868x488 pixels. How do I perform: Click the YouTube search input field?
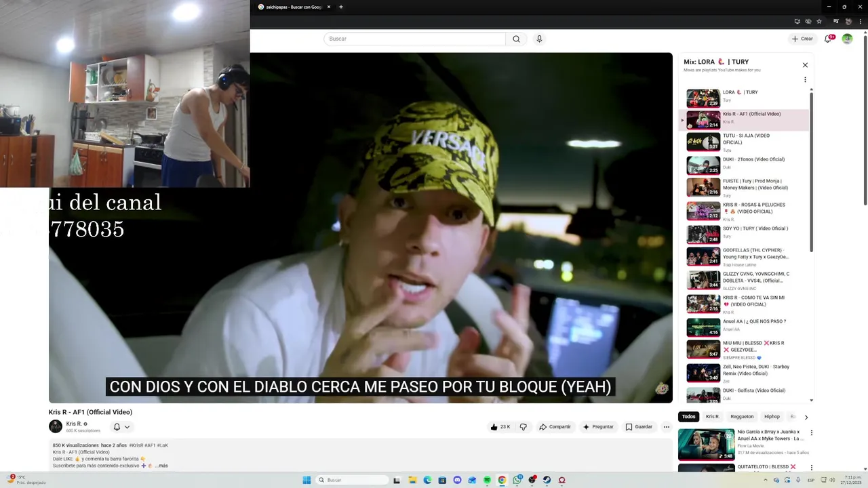414,39
